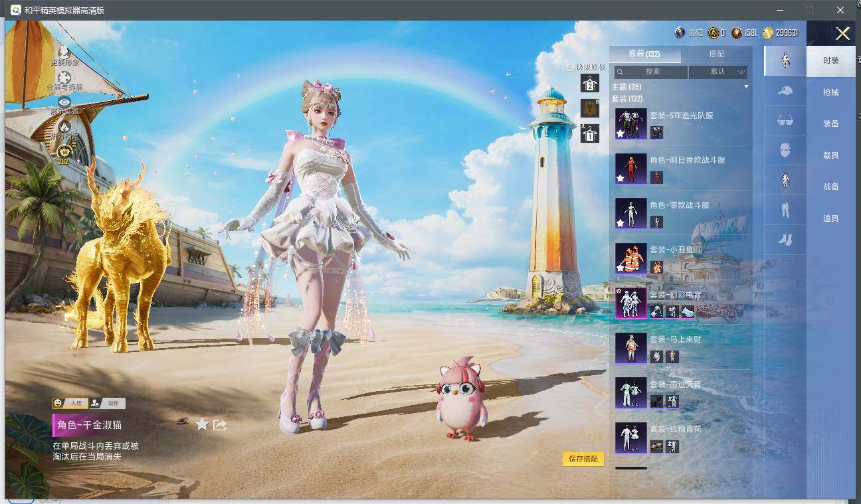Click the 更换形象 change-avatar icon

coord(64,52)
